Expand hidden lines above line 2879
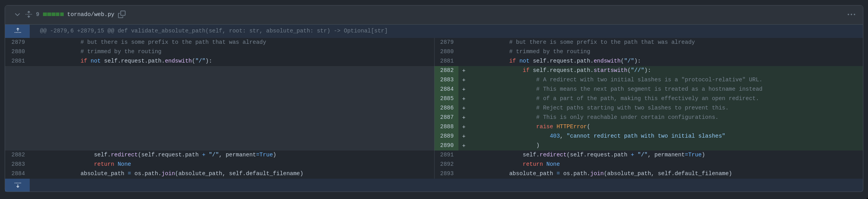Viewport: 868px width, 199px height. 18,31
